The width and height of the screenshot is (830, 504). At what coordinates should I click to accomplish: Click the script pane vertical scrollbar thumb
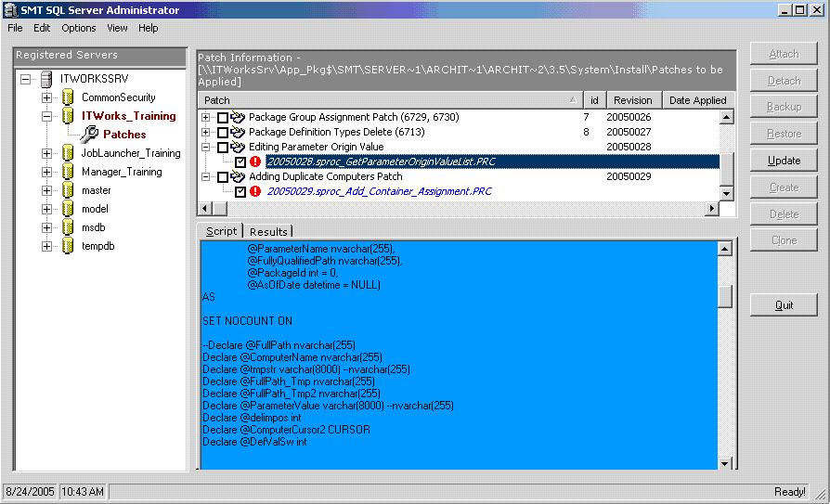pos(725,295)
